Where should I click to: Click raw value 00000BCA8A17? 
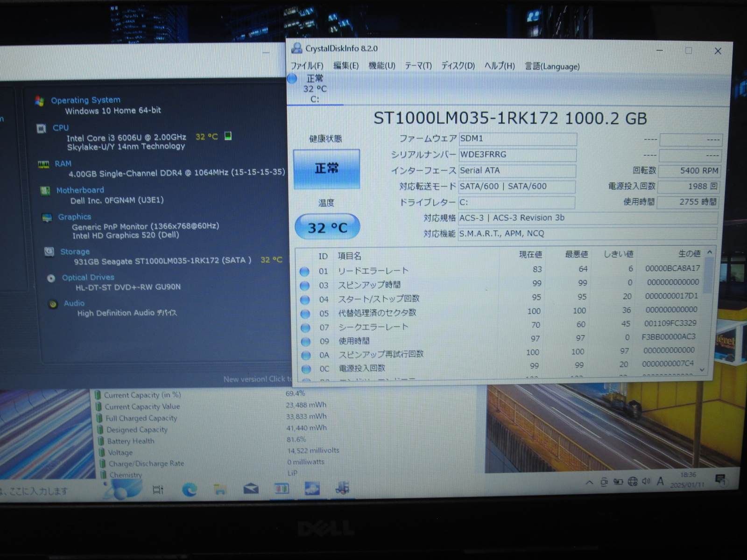coord(672,268)
